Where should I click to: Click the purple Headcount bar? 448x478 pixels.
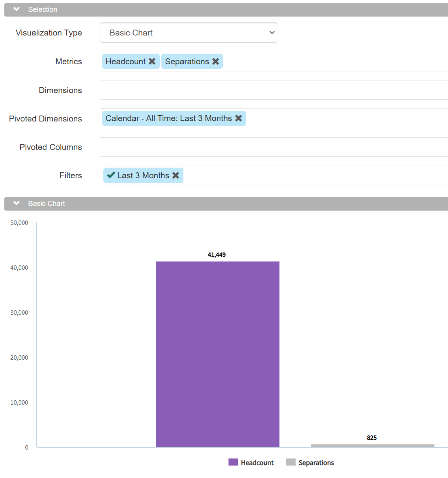pos(217,354)
